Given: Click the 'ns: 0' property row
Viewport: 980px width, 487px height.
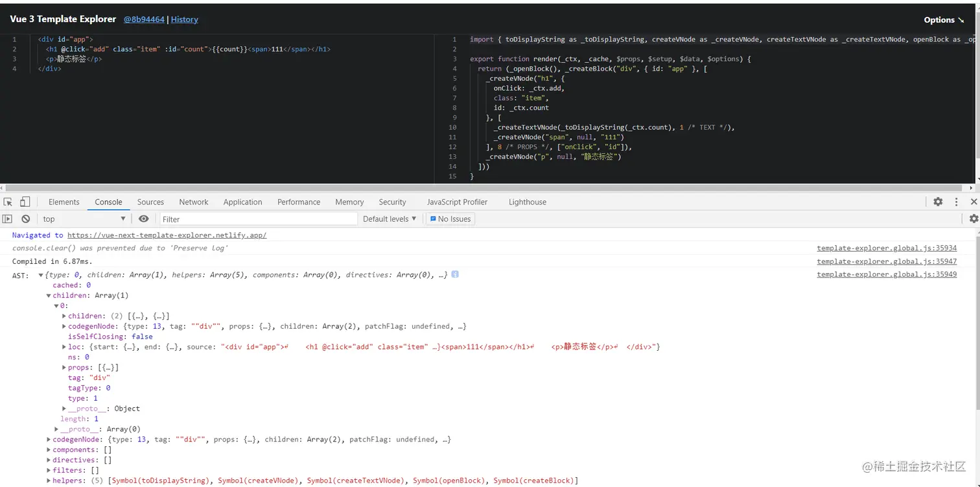Looking at the screenshot, I should point(78,357).
